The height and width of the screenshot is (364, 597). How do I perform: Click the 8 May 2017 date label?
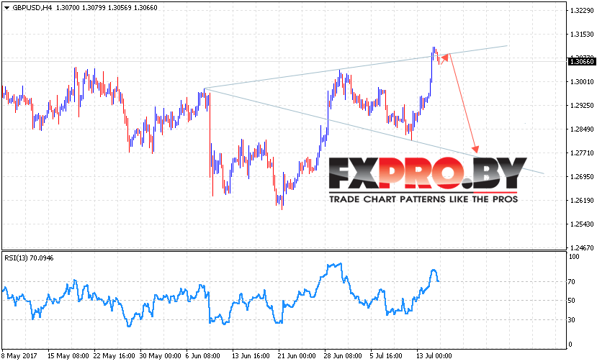coord(19,356)
